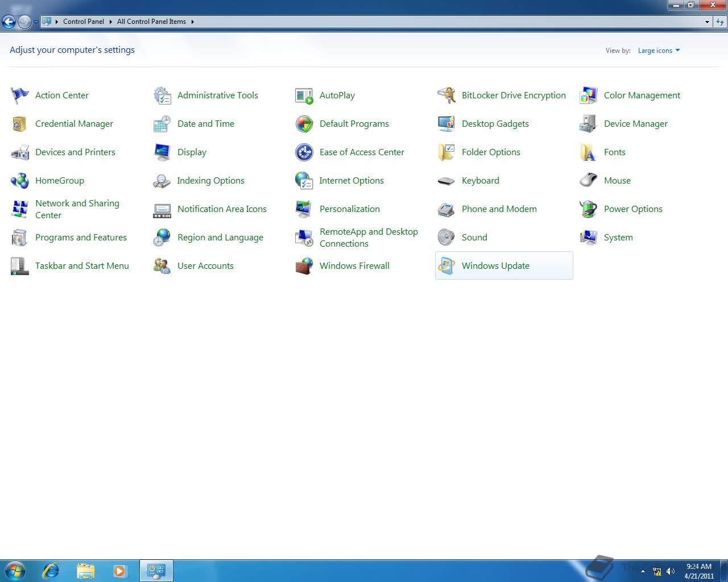Launch Windows Media Player from the taskbar

(120, 571)
